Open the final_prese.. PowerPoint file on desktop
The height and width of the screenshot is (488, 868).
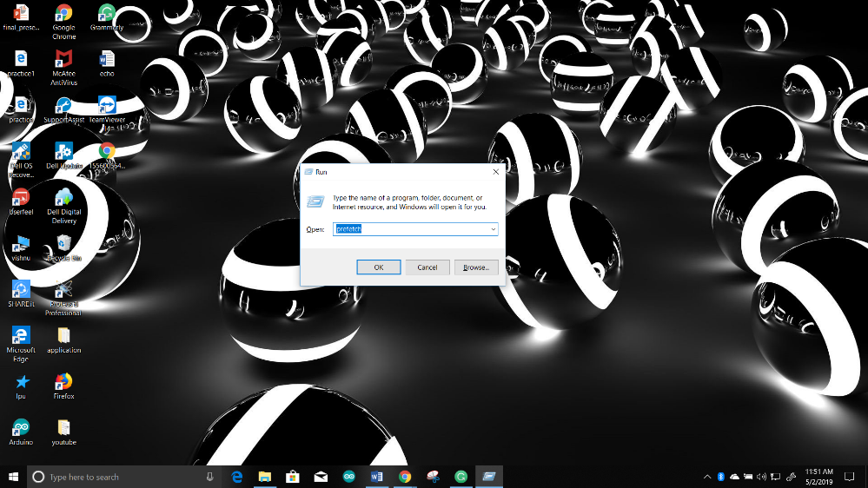tap(21, 16)
